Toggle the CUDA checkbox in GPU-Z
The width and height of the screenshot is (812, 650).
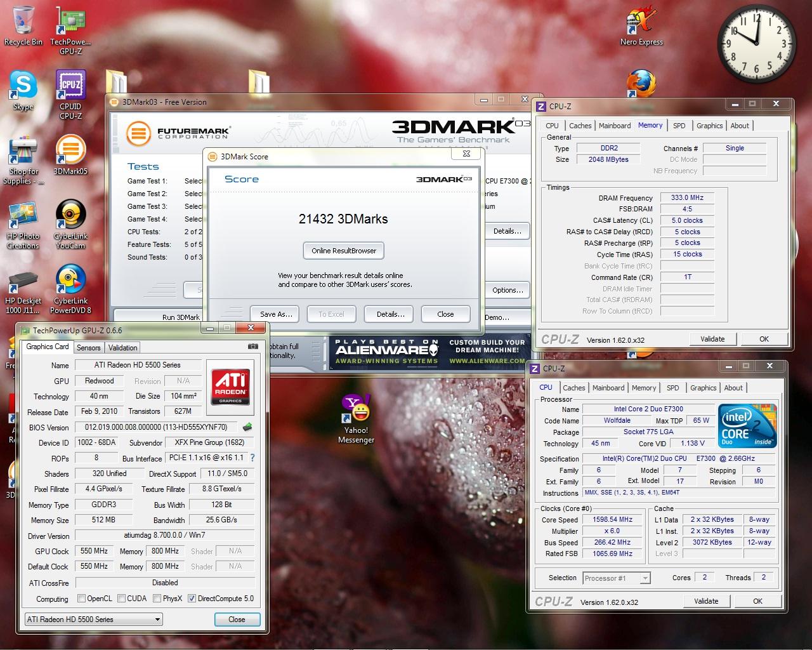(120, 598)
